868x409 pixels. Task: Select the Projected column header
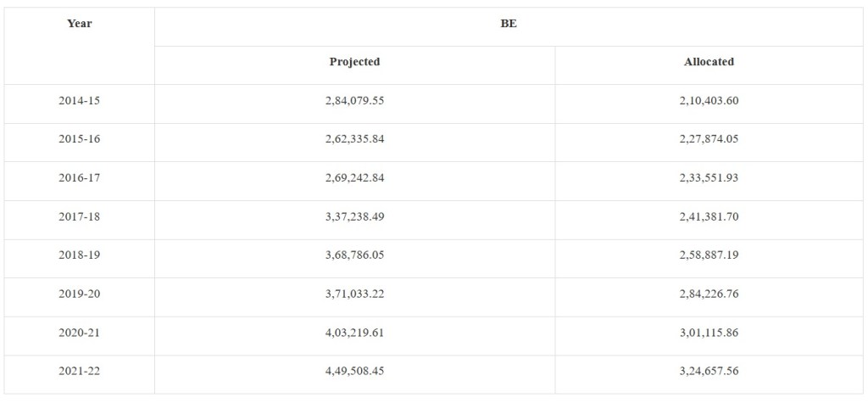click(x=354, y=62)
